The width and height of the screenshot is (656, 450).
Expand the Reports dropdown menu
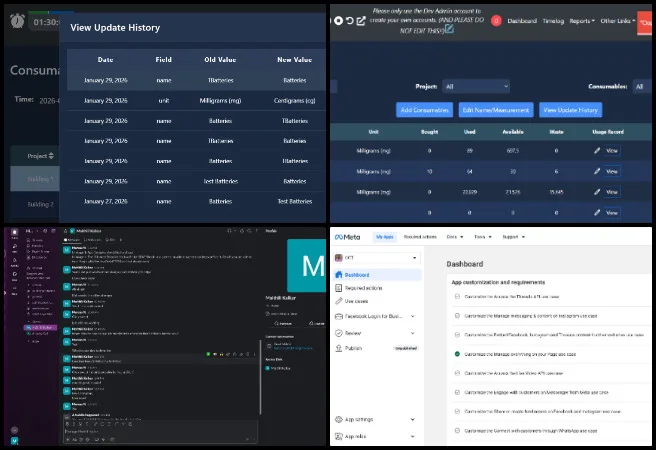point(581,20)
